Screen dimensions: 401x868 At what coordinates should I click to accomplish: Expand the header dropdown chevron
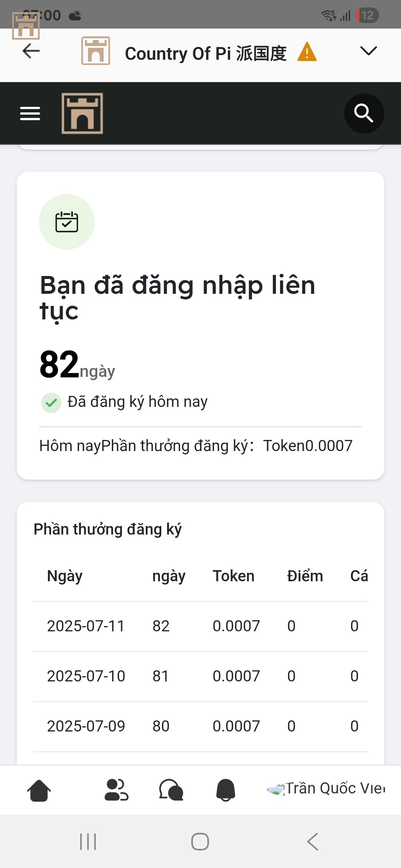point(369,51)
